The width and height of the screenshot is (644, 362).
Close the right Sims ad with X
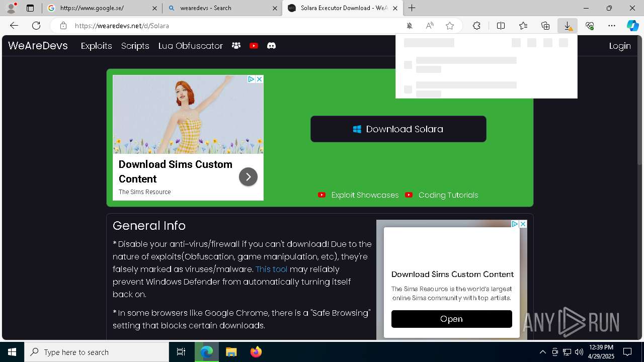(x=523, y=224)
